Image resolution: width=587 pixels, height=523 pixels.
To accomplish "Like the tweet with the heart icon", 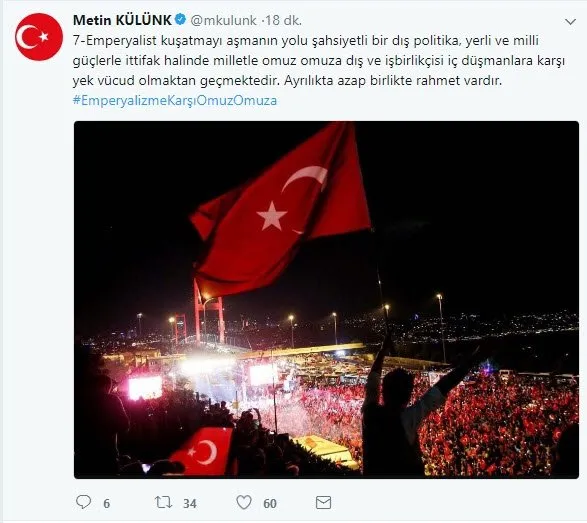I will (244, 502).
